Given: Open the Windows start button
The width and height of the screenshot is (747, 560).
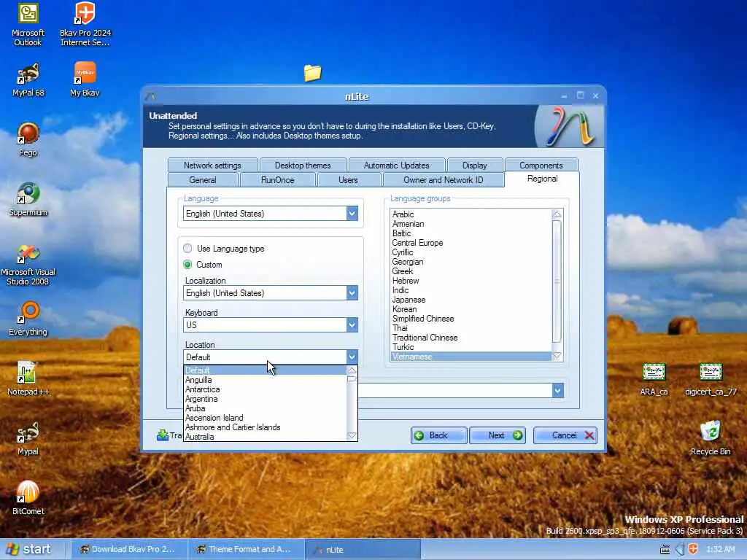Looking at the screenshot, I should pos(28,549).
